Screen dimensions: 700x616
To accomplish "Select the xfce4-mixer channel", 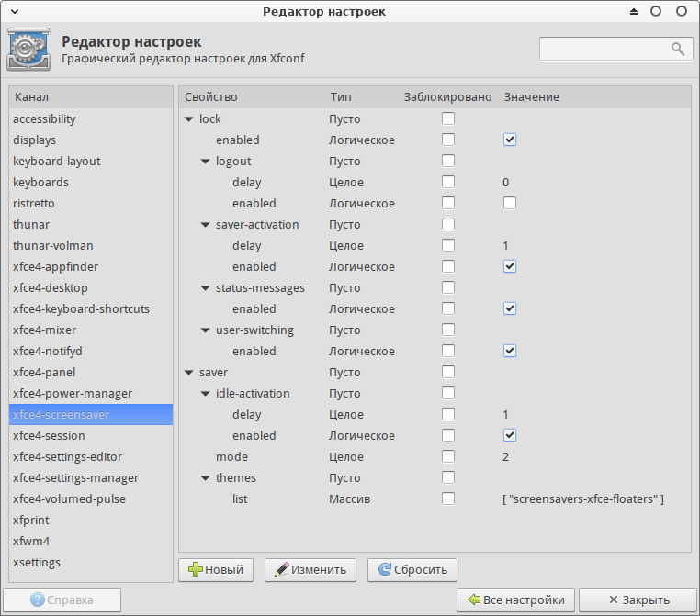I will point(91,330).
